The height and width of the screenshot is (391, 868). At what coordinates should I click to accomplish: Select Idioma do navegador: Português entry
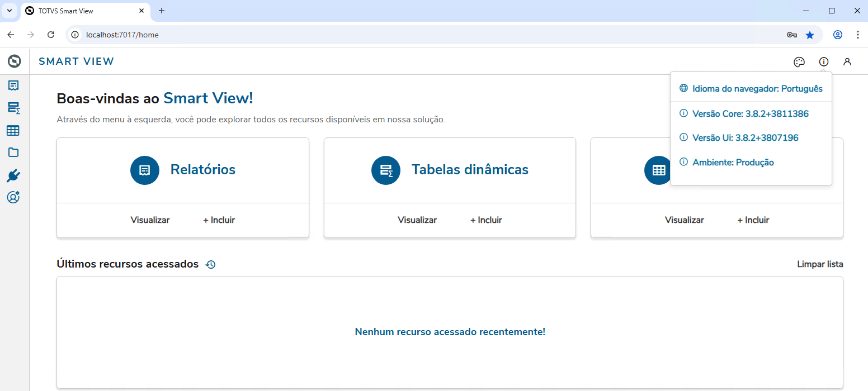click(x=751, y=88)
